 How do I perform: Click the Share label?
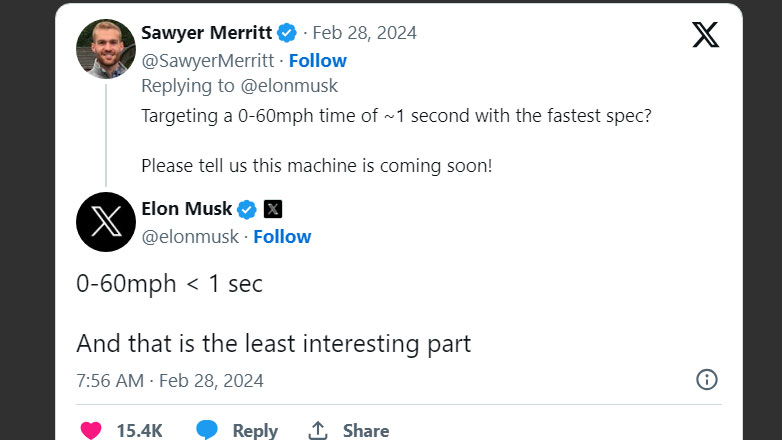tap(365, 431)
